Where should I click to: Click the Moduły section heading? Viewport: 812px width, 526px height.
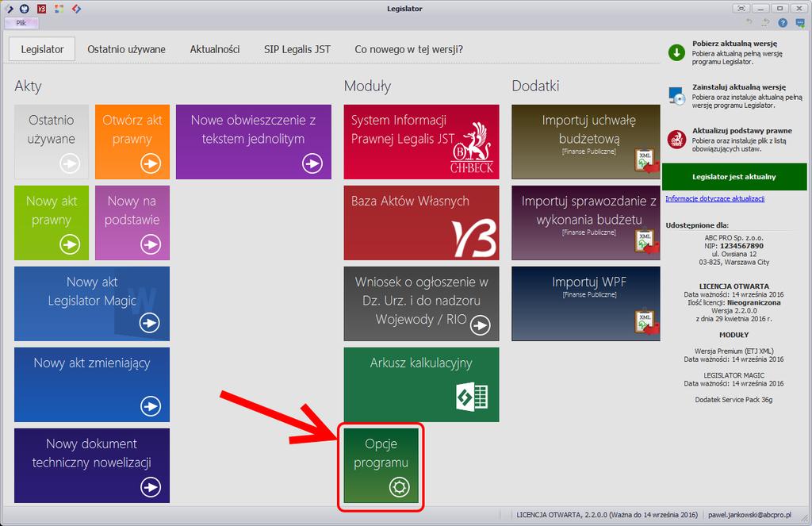point(367,86)
